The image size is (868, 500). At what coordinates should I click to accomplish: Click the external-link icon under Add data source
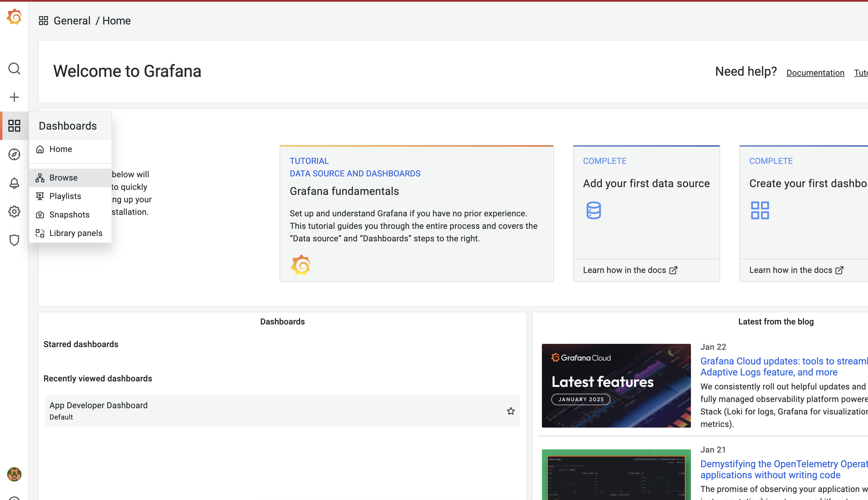673,270
